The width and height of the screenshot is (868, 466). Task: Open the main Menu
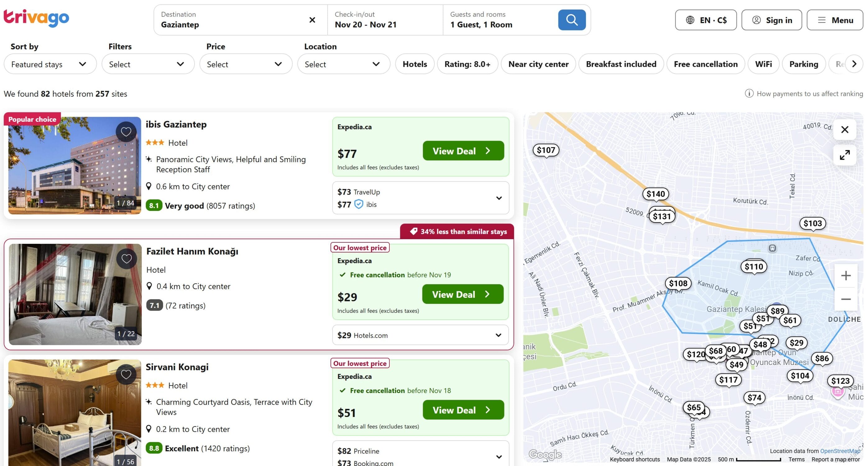pos(835,20)
